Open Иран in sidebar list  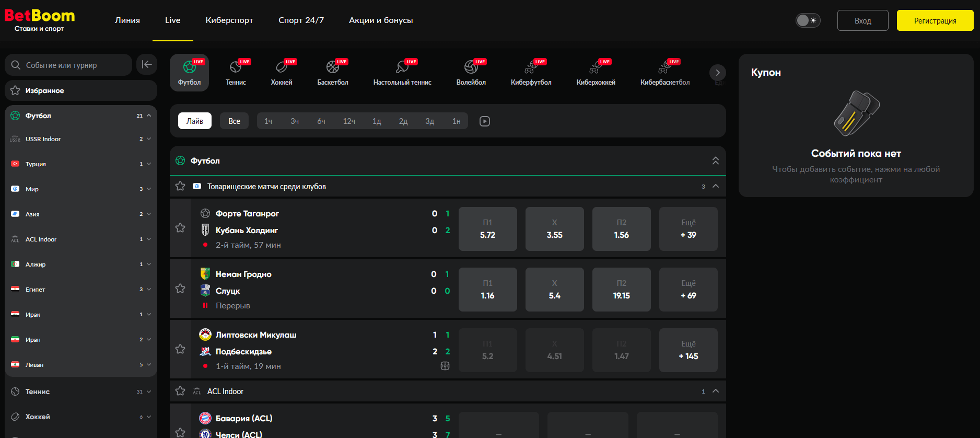[81, 339]
